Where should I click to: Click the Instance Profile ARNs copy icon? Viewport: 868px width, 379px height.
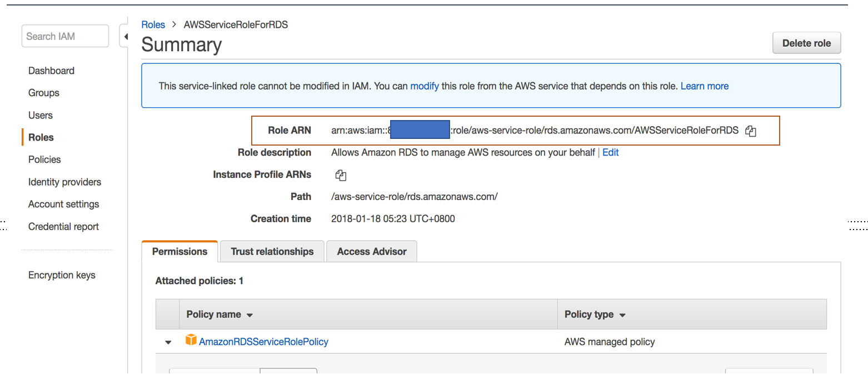(x=341, y=175)
